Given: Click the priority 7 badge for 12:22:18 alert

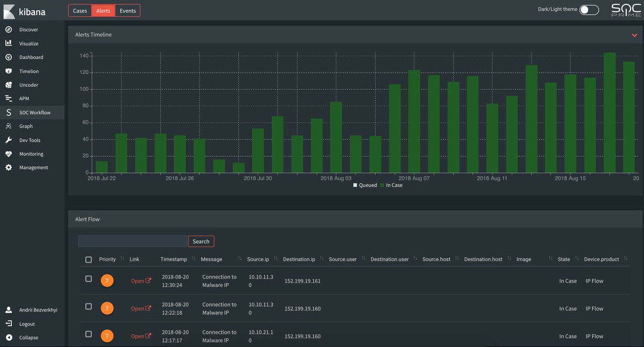Looking at the screenshot, I should [107, 308].
